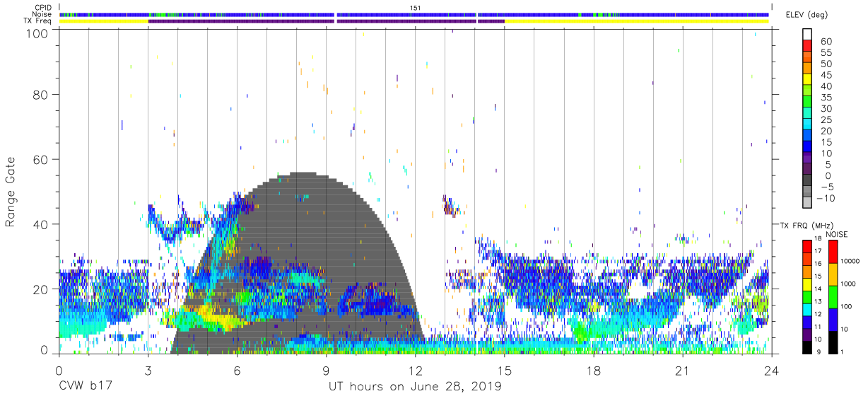Click the 'Noise' row label at top left
The image size is (868, 401).
(x=43, y=14)
